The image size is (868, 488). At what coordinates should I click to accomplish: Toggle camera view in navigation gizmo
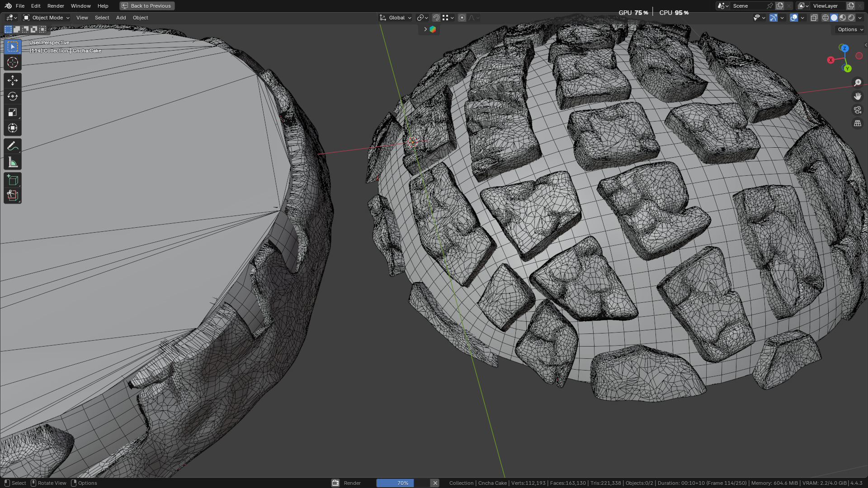(857, 110)
